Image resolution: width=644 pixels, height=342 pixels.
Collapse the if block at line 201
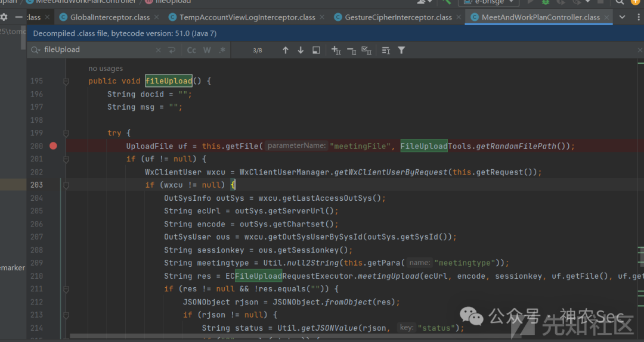66,159
